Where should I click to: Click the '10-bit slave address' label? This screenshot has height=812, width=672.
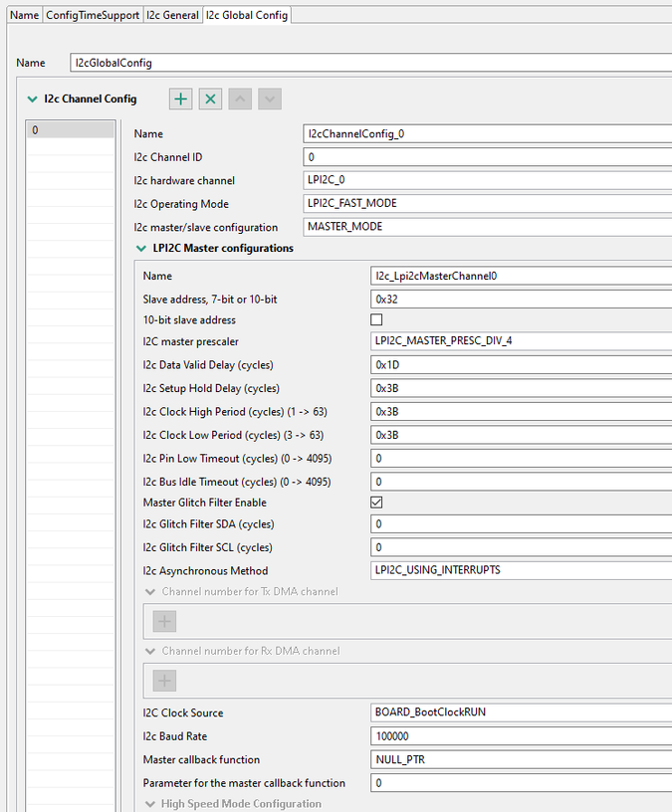tap(189, 320)
